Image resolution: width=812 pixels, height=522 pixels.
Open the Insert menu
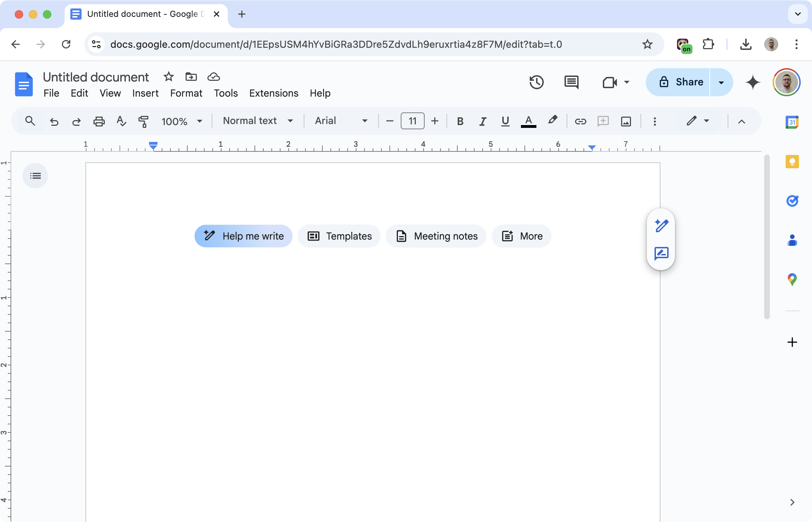point(145,93)
